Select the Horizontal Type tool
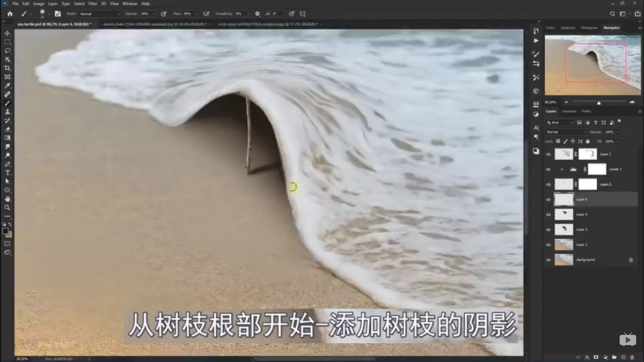 (8, 172)
